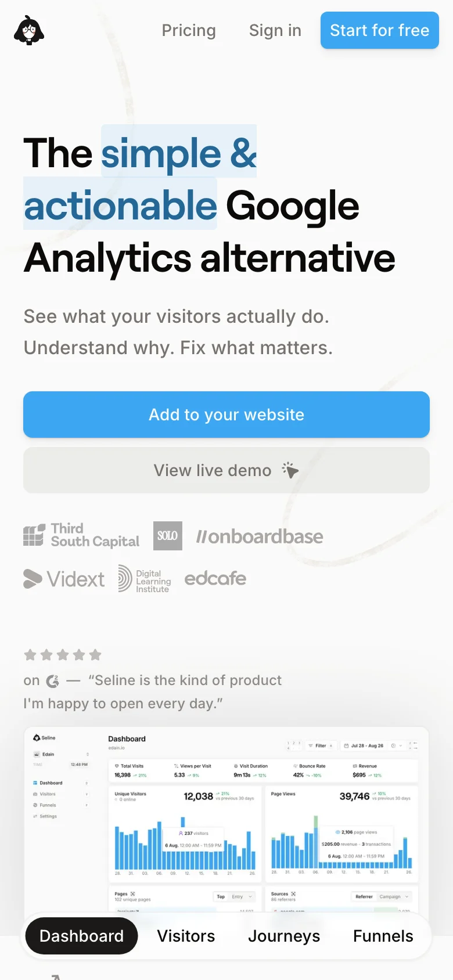This screenshot has width=453, height=980.
Task: Click the G2 review icon
Action: [53, 681]
